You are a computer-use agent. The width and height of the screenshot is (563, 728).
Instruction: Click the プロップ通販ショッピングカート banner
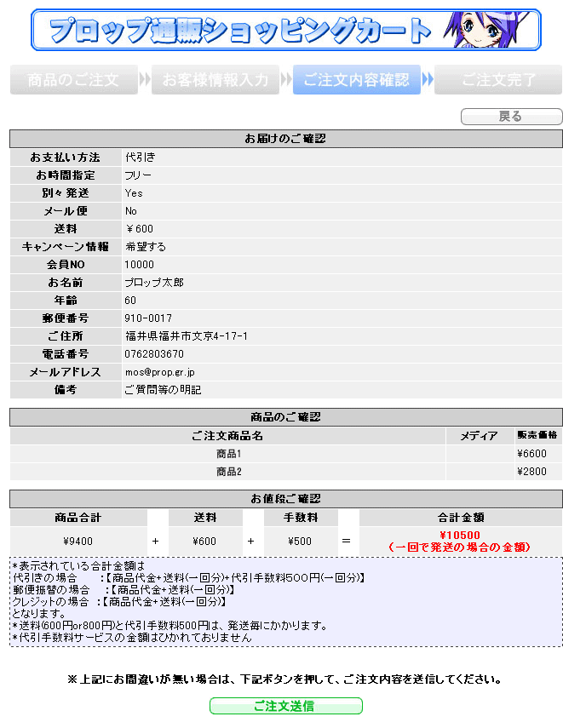(x=285, y=30)
